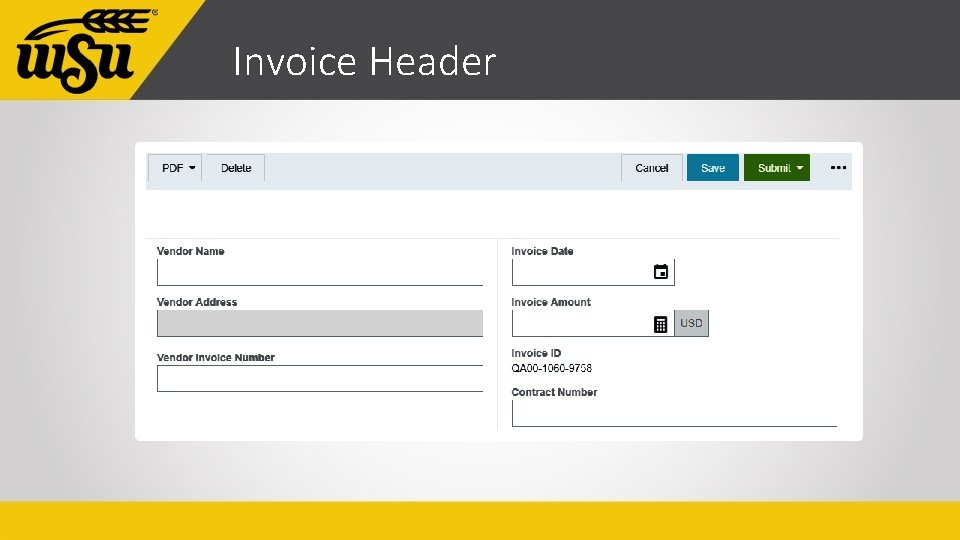The width and height of the screenshot is (960, 540).
Task: Click the greyed Vendor Address field
Action: [320, 323]
